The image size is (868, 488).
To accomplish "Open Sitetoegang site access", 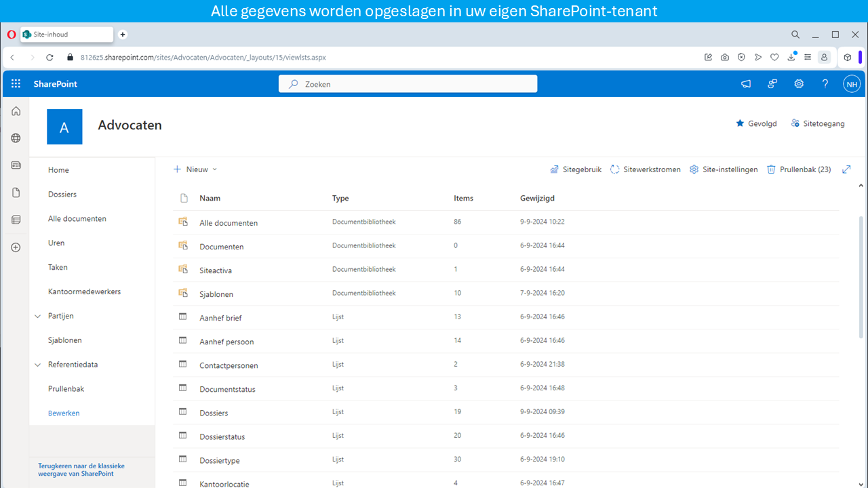I will tap(818, 123).
